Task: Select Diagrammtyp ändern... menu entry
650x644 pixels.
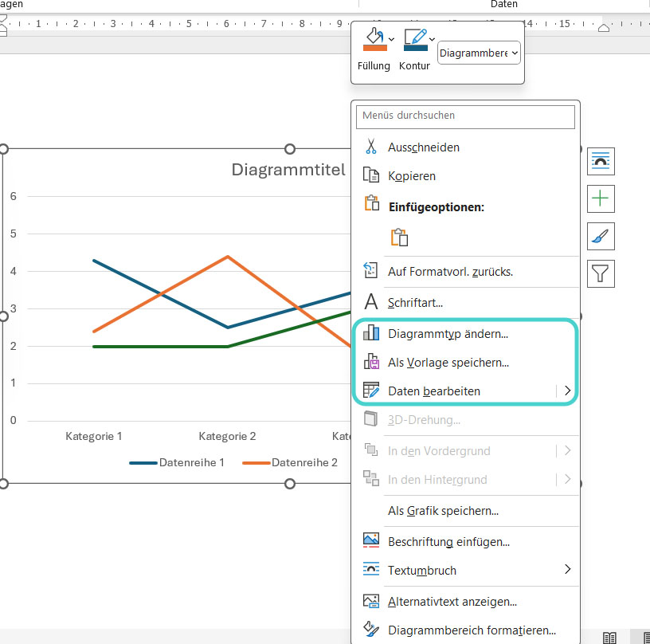Action: click(465, 334)
